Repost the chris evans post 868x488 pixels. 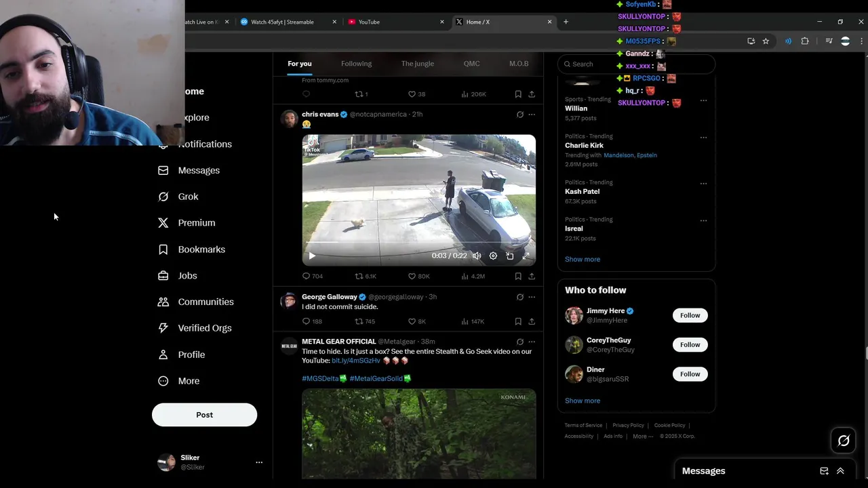366,276
